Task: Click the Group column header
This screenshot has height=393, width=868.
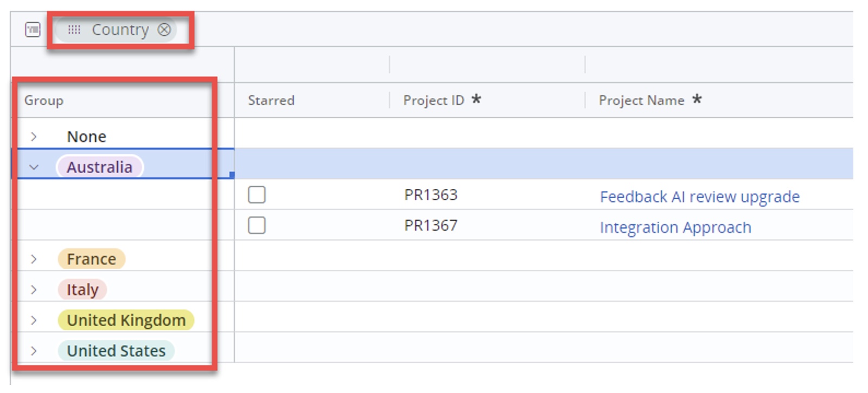Action: (43, 100)
